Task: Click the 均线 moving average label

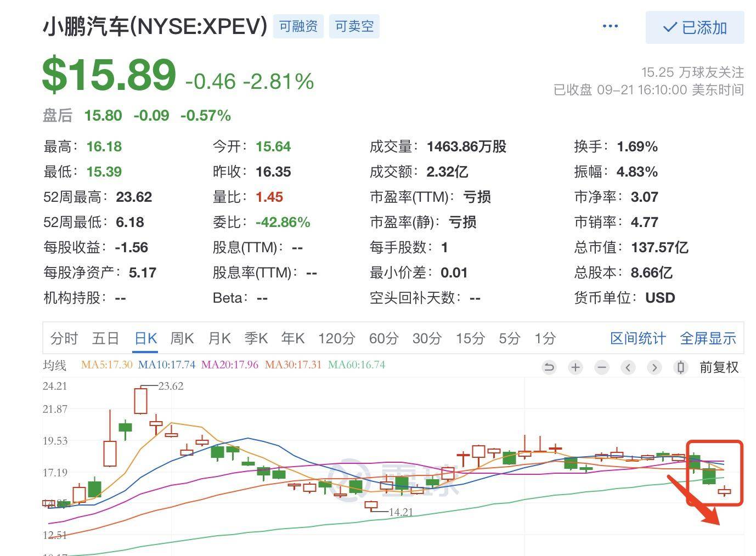Action: coord(54,365)
